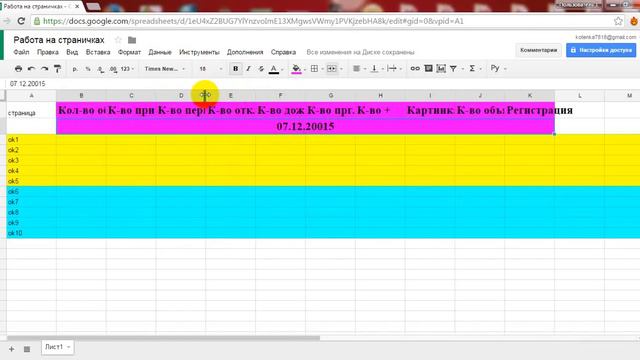Open the Вставка menu
Image resolution: width=640 pixels, height=360 pixels.
pyautogui.click(x=98, y=52)
